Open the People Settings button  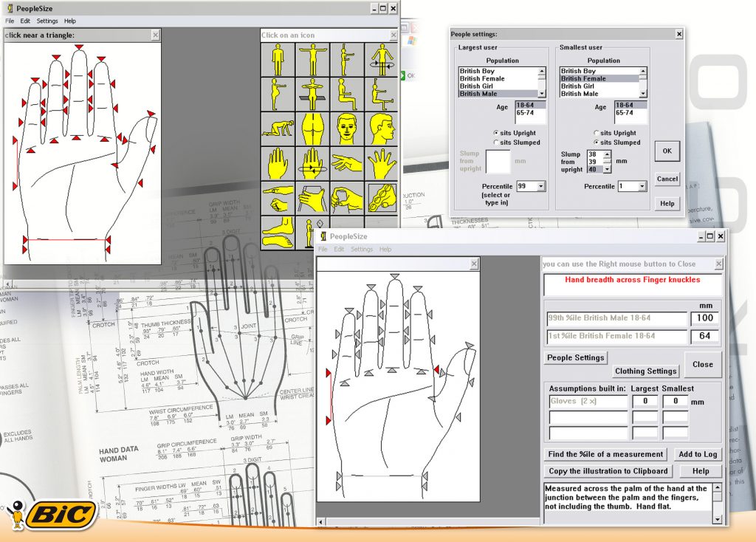point(575,358)
